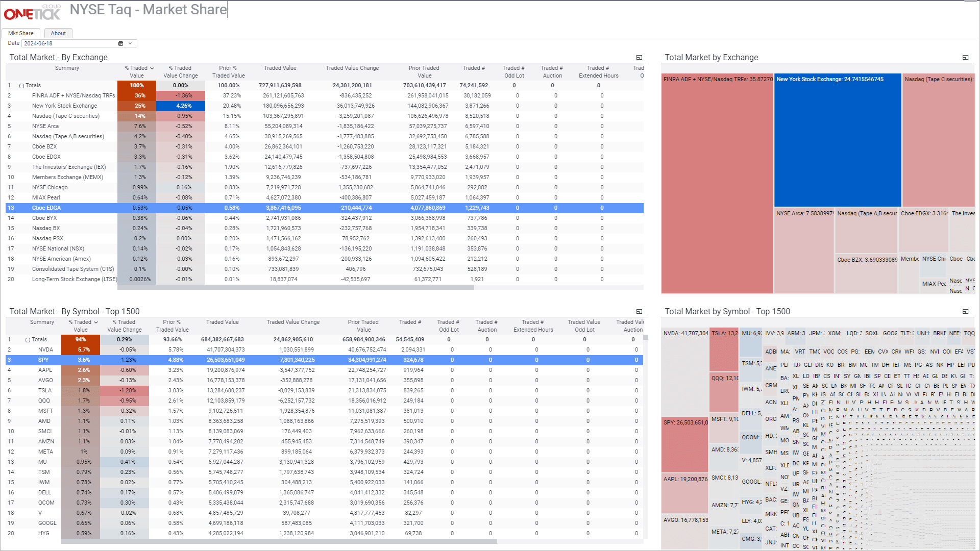The height and width of the screenshot is (551, 980).
Task: Collapse the Totals row in symbol table
Action: 28,340
